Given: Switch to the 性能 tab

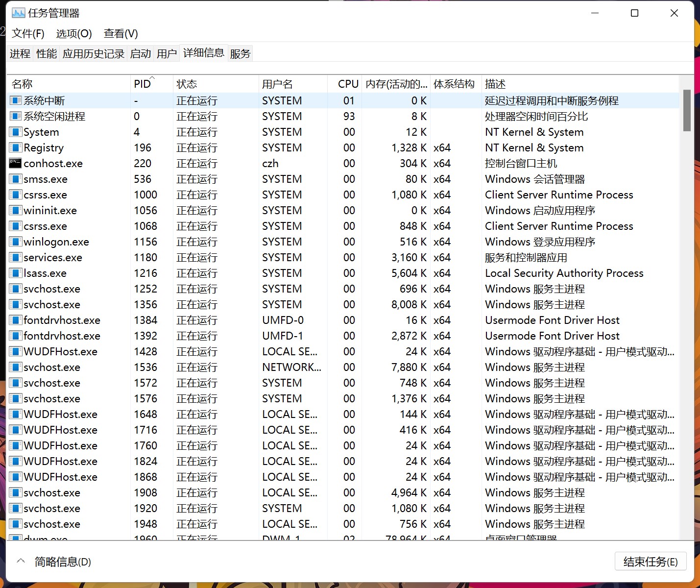Looking at the screenshot, I should tap(47, 53).
